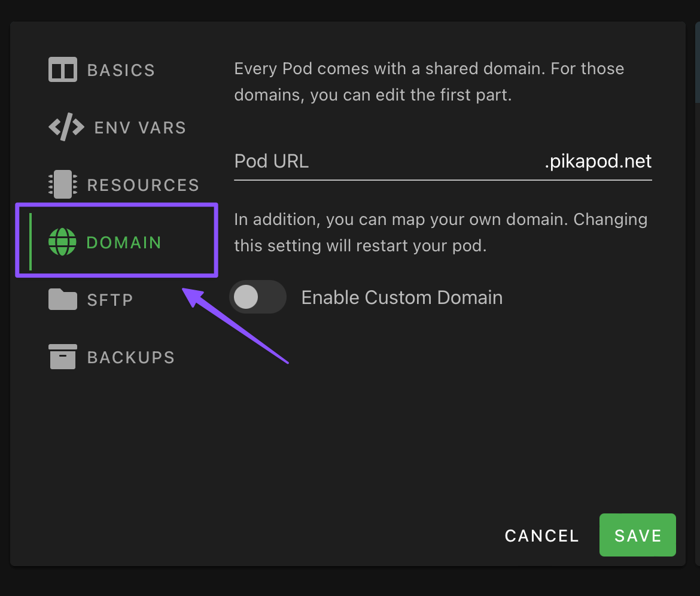700x596 pixels.
Task: Open the SFTP tab
Action: 110,300
